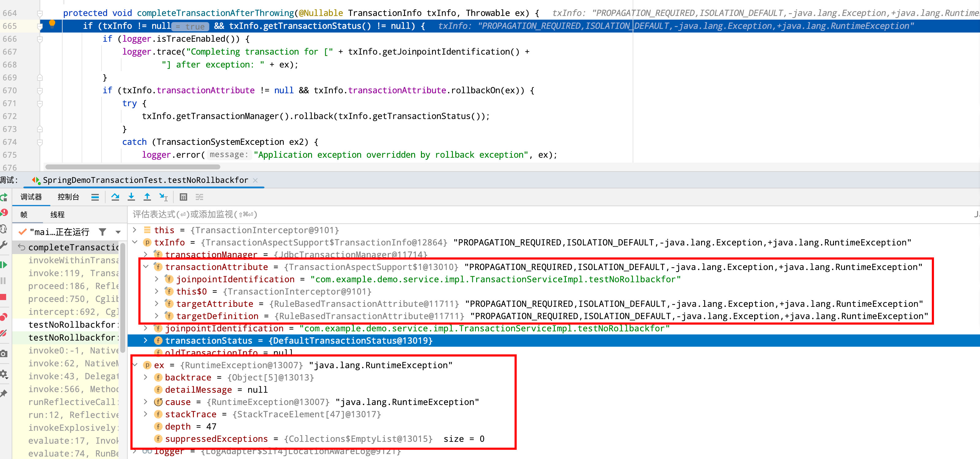Click the Show Execution Point icon
This screenshot has width=980, height=459.
tap(95, 197)
